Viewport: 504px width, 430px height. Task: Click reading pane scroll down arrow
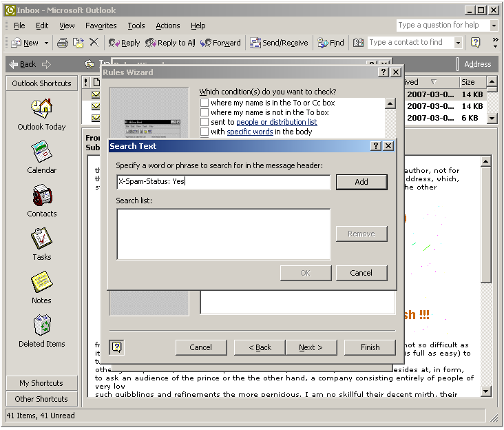(x=485, y=391)
